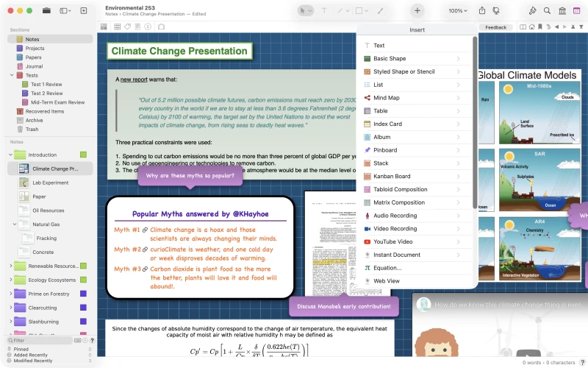This screenshot has height=368, width=588.
Task: Click the 'Climate Change Presentation' title box
Action: click(179, 51)
